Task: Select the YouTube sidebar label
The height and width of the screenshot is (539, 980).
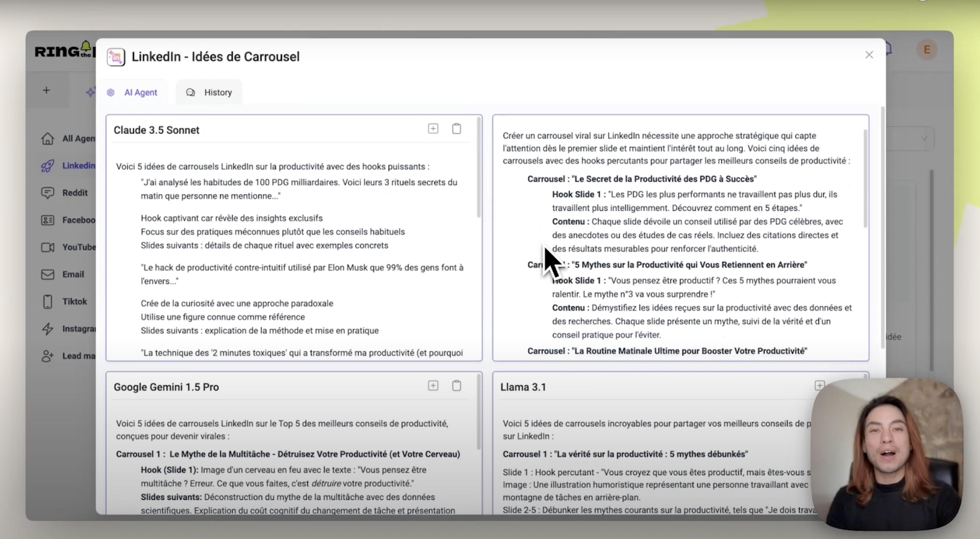Action: (x=79, y=247)
